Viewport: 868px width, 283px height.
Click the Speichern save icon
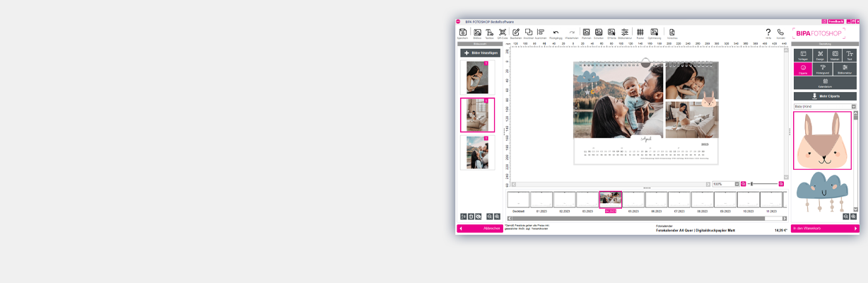click(x=463, y=33)
